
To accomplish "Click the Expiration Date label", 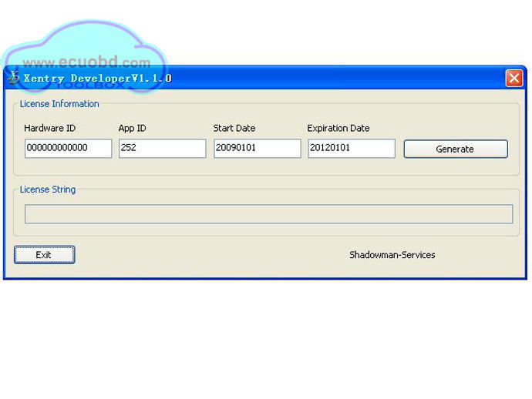I will [x=338, y=129].
